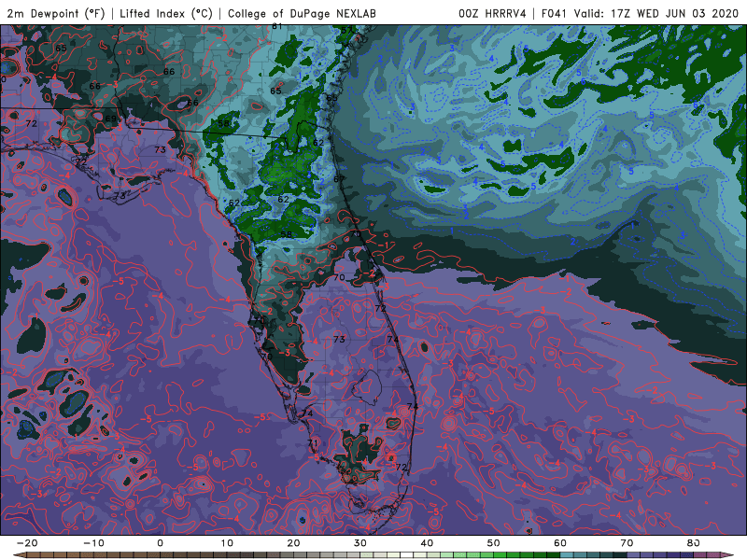Viewport: 747px width, 560px height.
Task: Click the 69 dewpoint value on the map
Action: tap(110, 119)
